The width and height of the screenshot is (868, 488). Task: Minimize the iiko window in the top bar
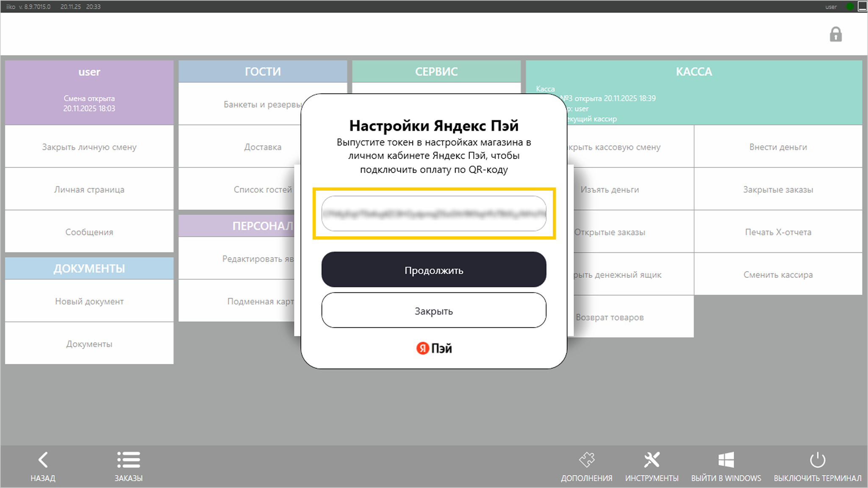click(x=862, y=6)
